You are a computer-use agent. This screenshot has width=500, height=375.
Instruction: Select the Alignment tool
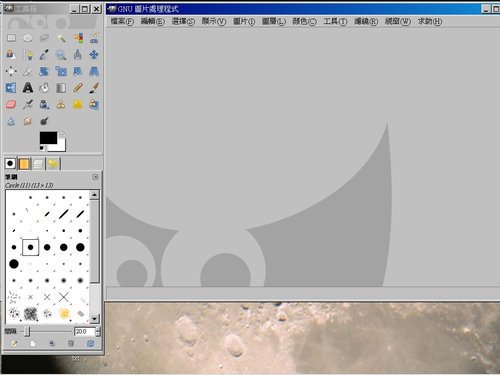point(11,71)
